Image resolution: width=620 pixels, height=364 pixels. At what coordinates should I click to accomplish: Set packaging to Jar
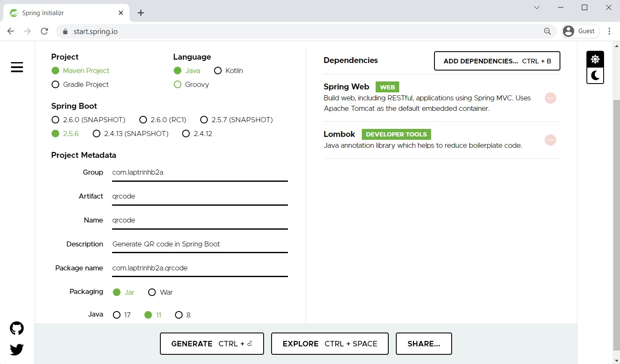click(123, 292)
